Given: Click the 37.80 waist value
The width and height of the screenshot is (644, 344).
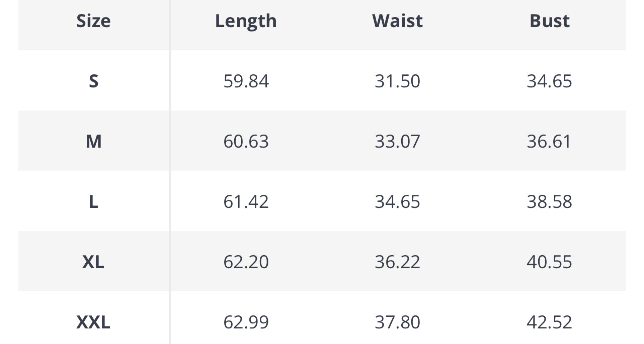Looking at the screenshot, I should 397,322.
